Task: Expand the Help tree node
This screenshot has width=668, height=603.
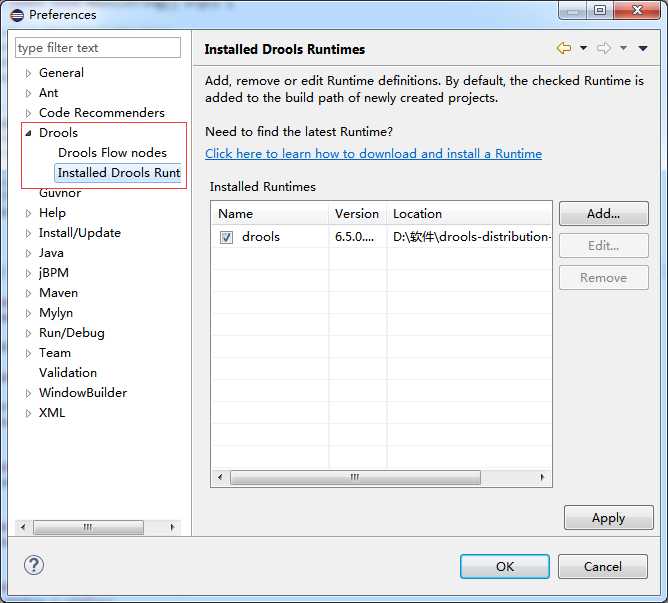Action: point(28,213)
